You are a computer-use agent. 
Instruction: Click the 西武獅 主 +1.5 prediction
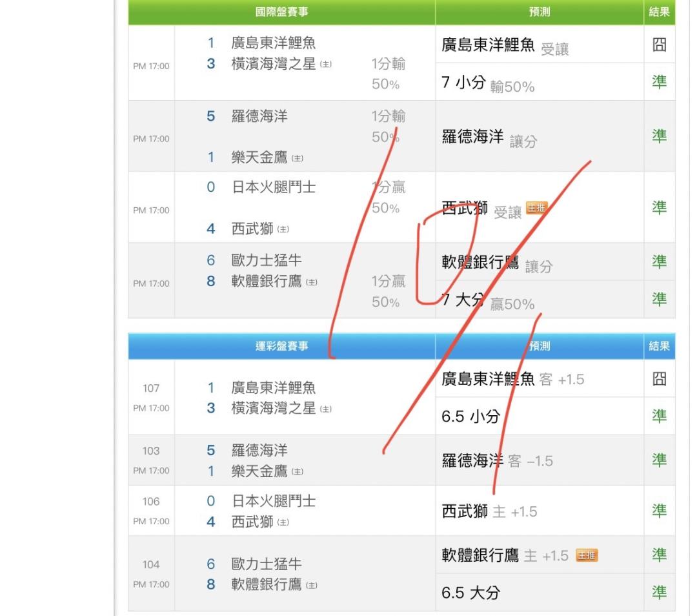tap(489, 511)
